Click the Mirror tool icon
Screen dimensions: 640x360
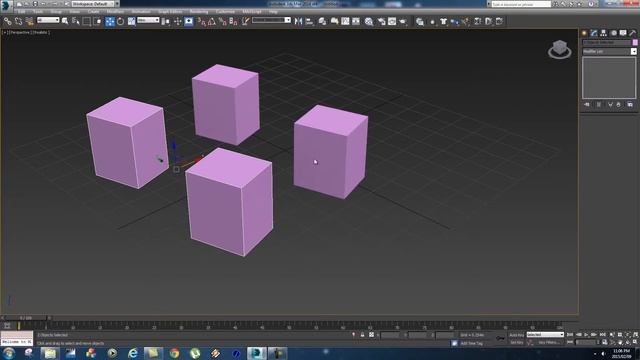(x=298, y=21)
